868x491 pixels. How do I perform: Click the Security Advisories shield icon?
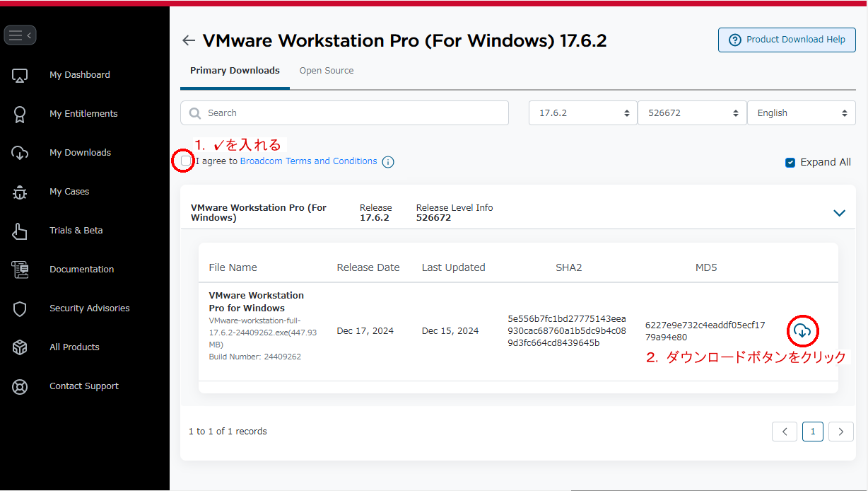pyautogui.click(x=20, y=308)
